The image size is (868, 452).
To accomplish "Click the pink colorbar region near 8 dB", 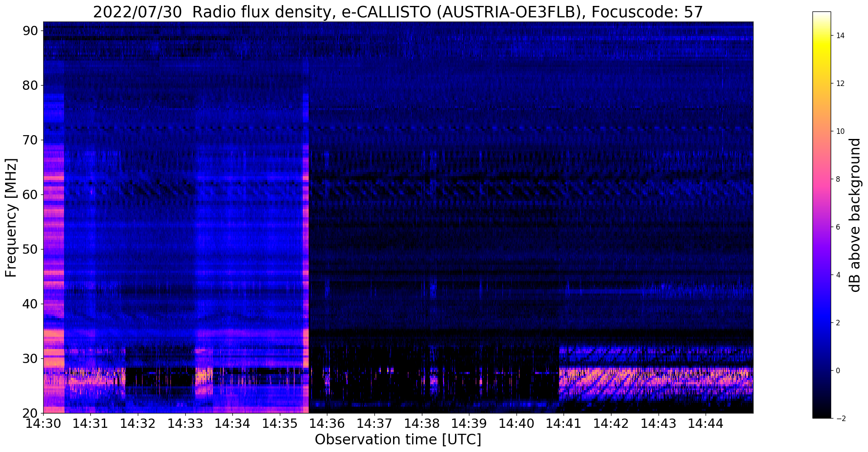I will click(821, 179).
